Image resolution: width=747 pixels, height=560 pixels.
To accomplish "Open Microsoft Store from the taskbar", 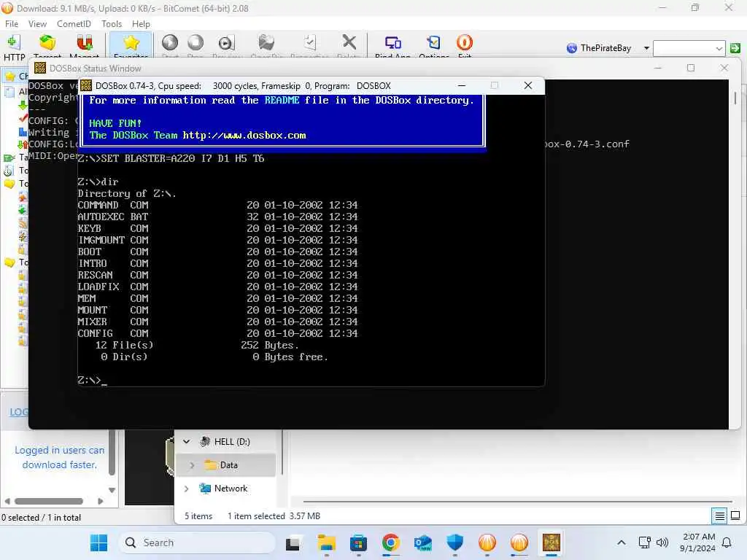I will (x=358, y=542).
